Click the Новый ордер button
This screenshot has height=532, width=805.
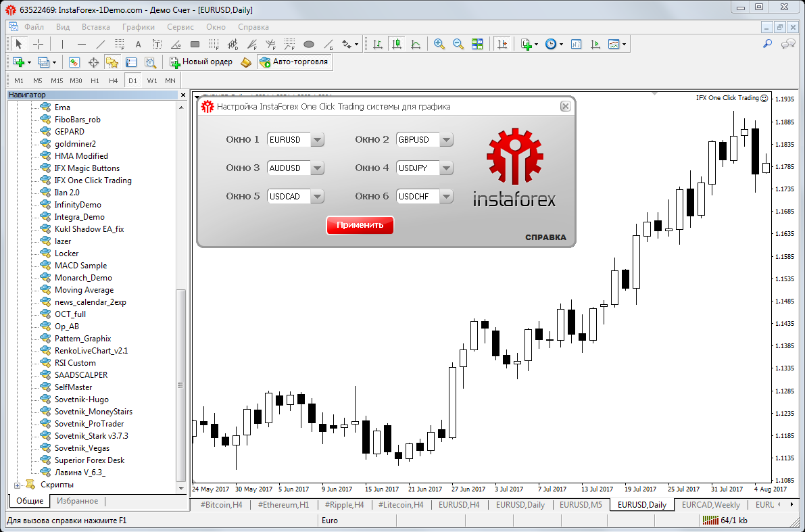pos(201,62)
